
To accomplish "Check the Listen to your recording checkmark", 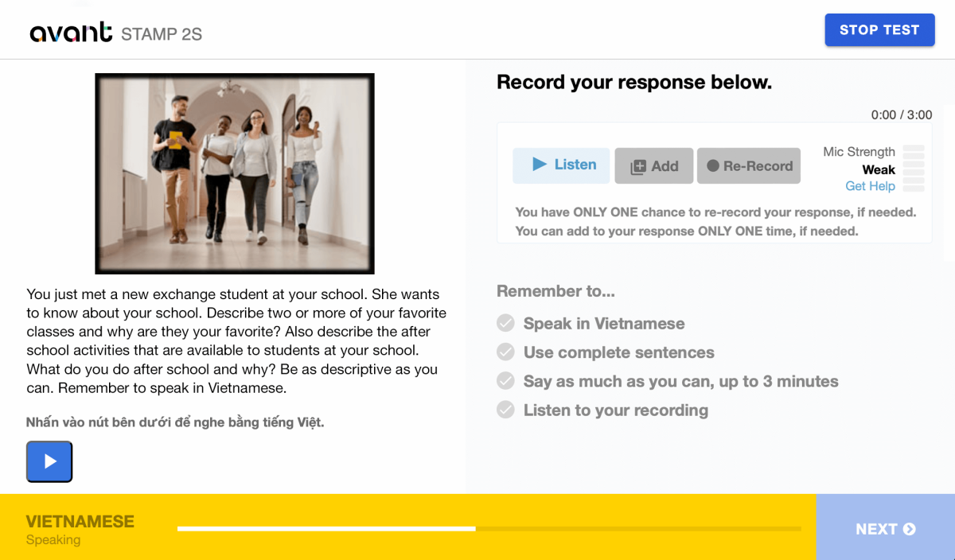I will tap(505, 410).
